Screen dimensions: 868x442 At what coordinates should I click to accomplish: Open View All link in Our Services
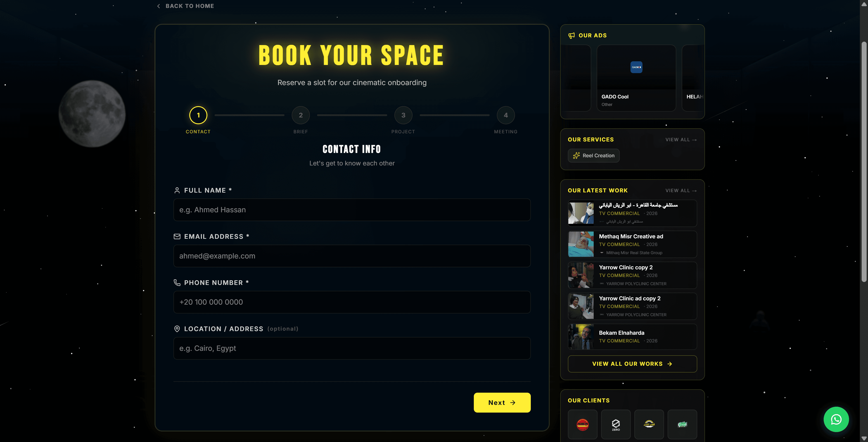(x=681, y=140)
